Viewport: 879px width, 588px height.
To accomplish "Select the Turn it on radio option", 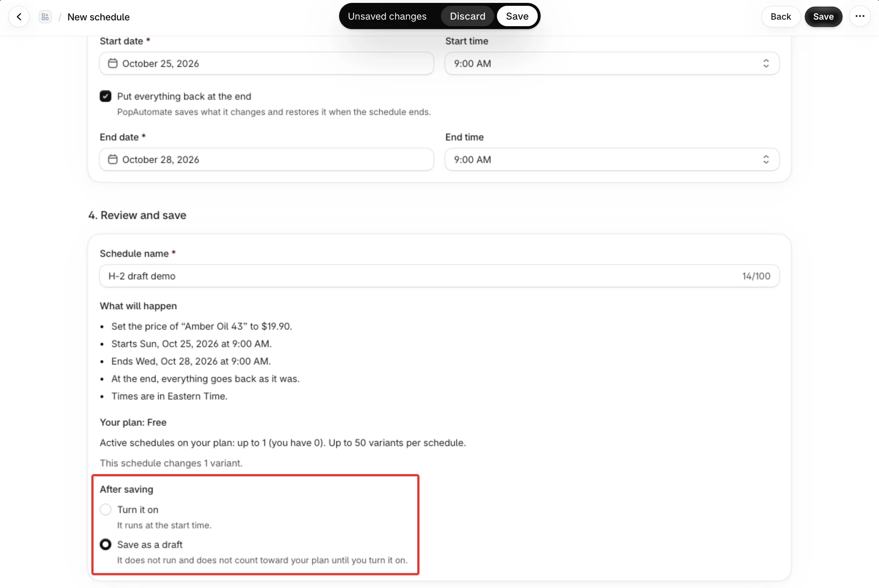I will click(x=105, y=510).
